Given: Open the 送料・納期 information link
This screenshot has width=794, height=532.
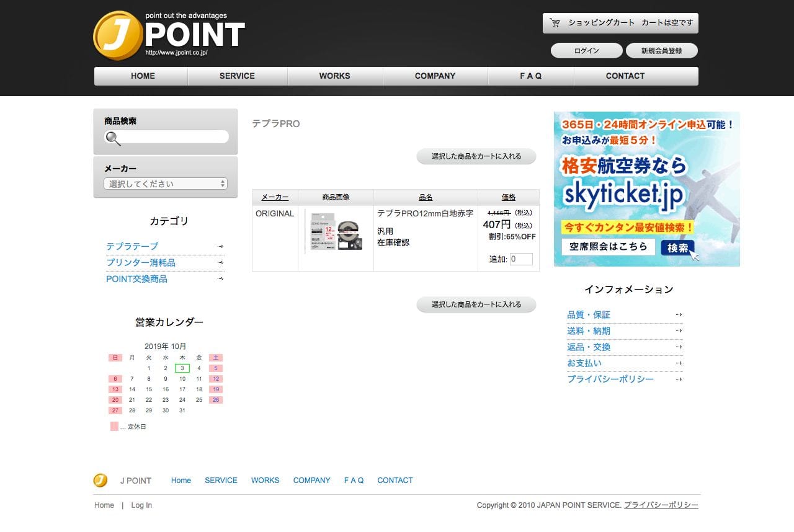Looking at the screenshot, I should pos(588,330).
